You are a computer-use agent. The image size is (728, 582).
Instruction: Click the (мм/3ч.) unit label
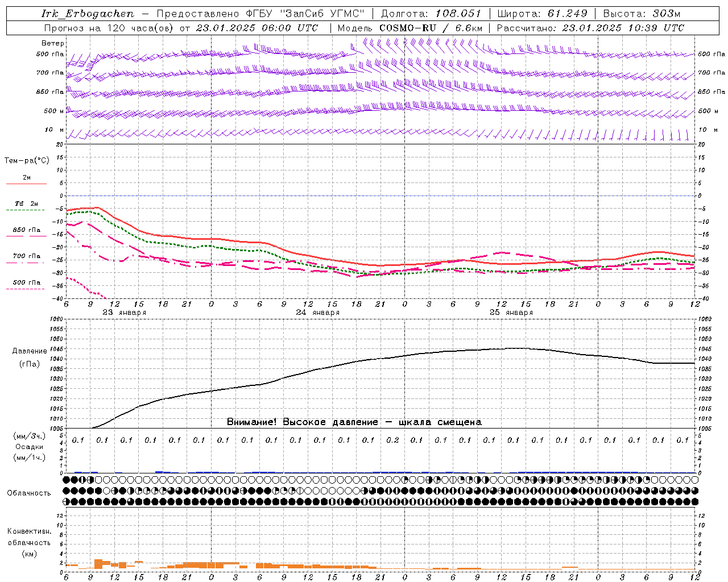click(29, 436)
